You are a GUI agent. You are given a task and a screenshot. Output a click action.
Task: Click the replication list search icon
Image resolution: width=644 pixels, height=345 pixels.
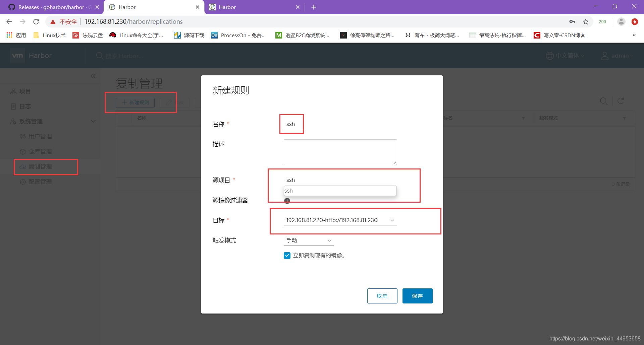pos(604,101)
